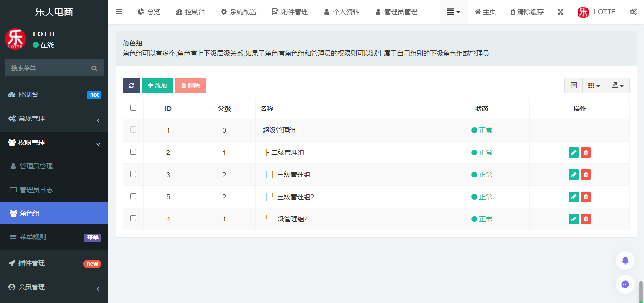Check the checkbox for ID 3 row
This screenshot has height=303, width=644.
click(133, 174)
